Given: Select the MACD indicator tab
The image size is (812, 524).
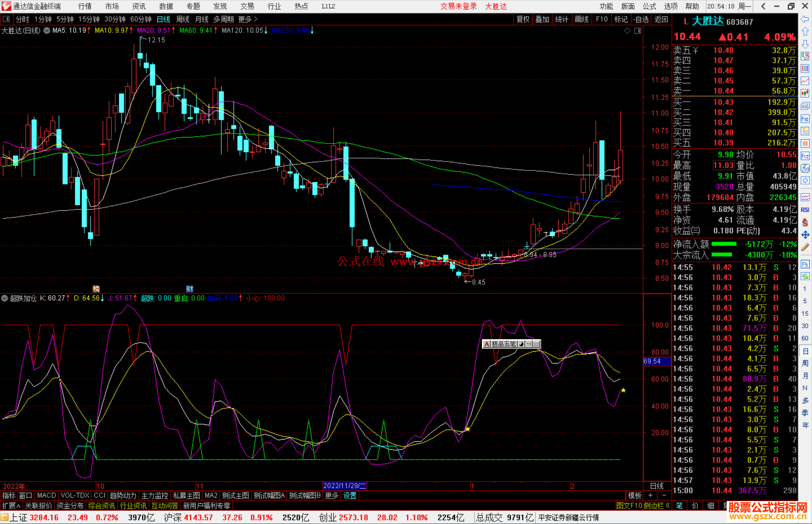Looking at the screenshot, I should click(46, 495).
